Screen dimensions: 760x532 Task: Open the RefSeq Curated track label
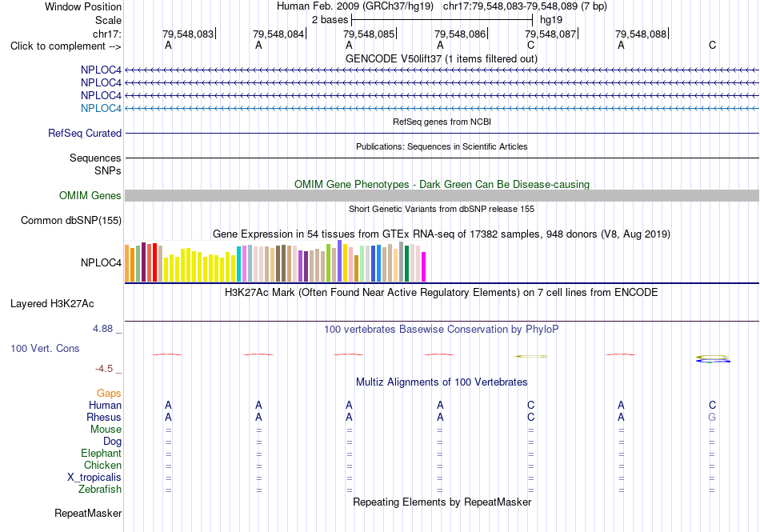click(x=85, y=134)
